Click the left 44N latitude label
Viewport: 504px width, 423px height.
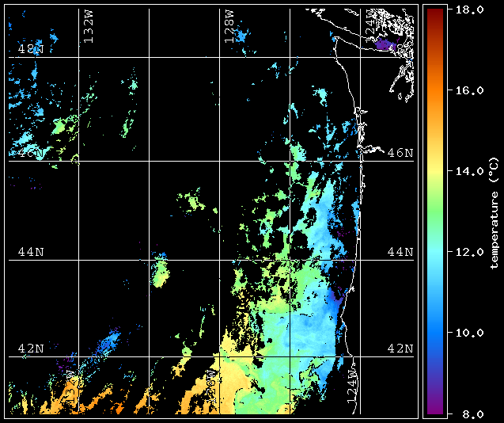click(x=31, y=252)
